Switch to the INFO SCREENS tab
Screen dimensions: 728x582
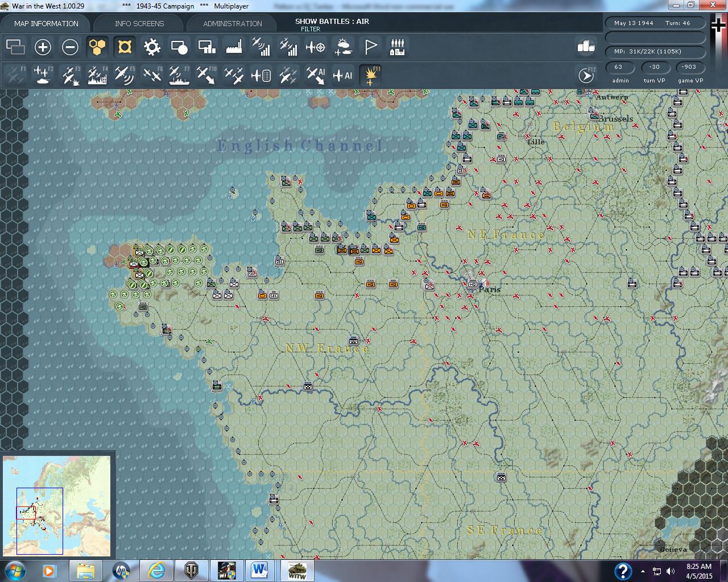139,23
